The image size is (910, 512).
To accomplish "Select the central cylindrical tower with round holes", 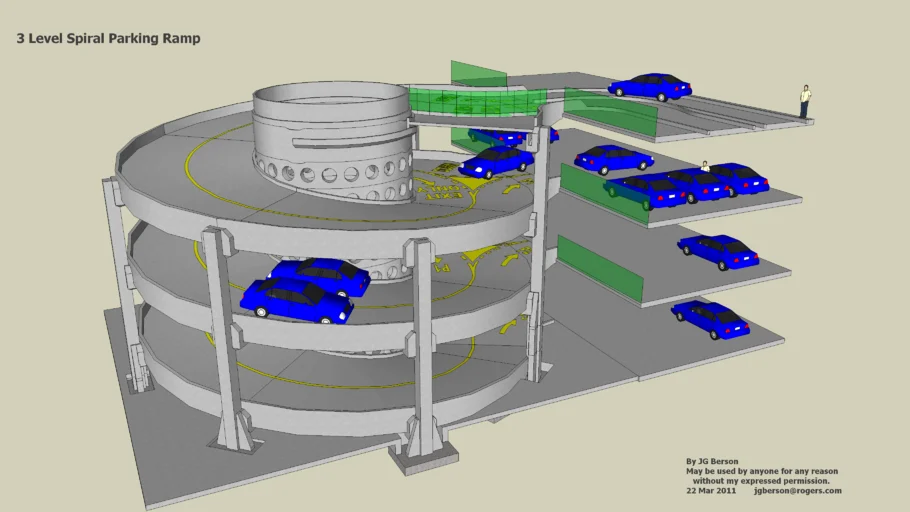I will point(332,142).
